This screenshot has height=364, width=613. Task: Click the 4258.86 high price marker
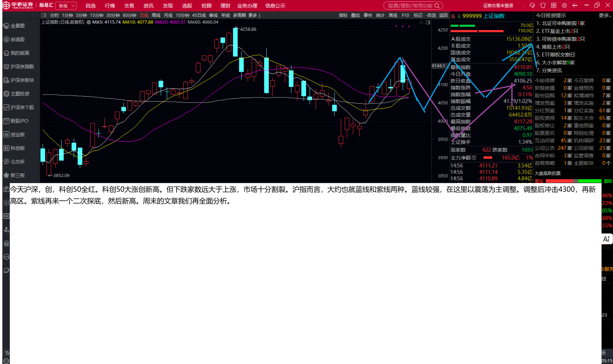(x=248, y=29)
